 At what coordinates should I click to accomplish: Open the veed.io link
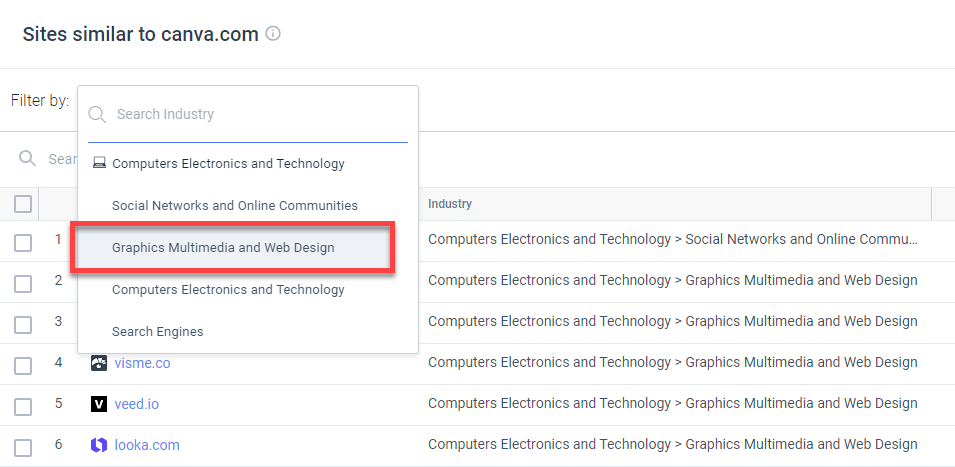[136, 404]
